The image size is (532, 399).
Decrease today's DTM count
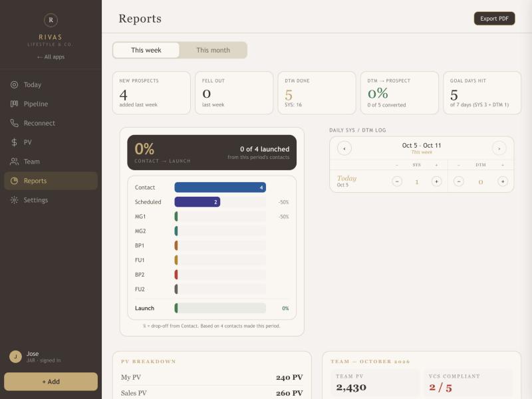click(459, 181)
